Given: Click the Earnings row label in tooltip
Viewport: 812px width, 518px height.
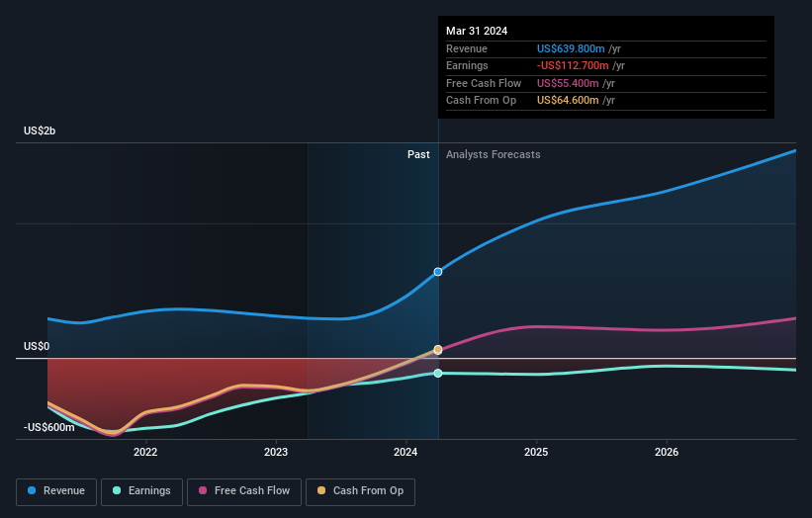Looking at the screenshot, I should click(x=467, y=65).
